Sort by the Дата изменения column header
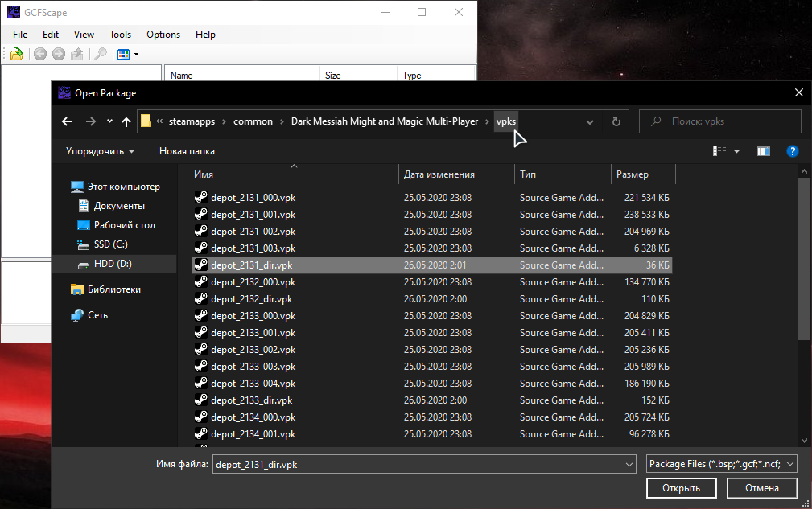Screen dimensions: 812x509 click(x=456, y=174)
